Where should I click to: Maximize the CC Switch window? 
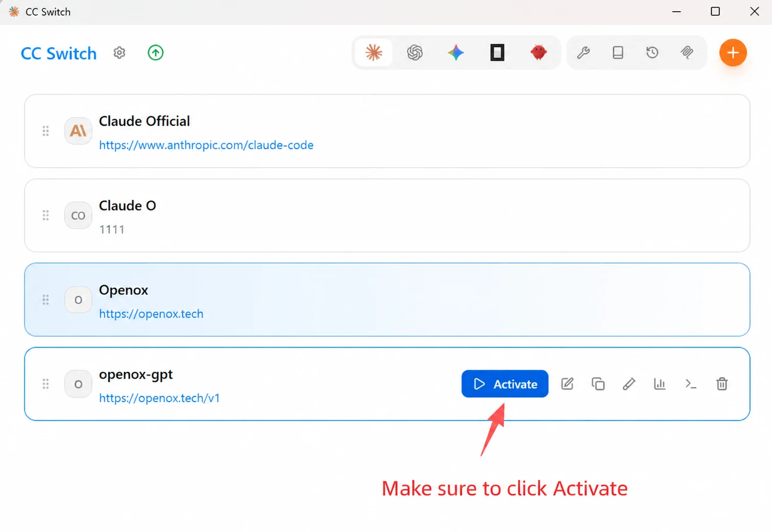pos(715,12)
